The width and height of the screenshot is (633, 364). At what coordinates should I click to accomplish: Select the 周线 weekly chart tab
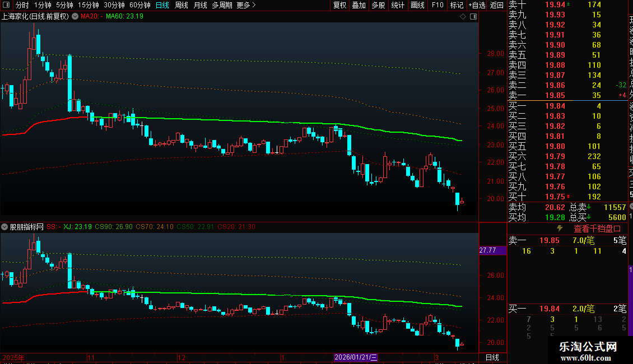tap(181, 6)
